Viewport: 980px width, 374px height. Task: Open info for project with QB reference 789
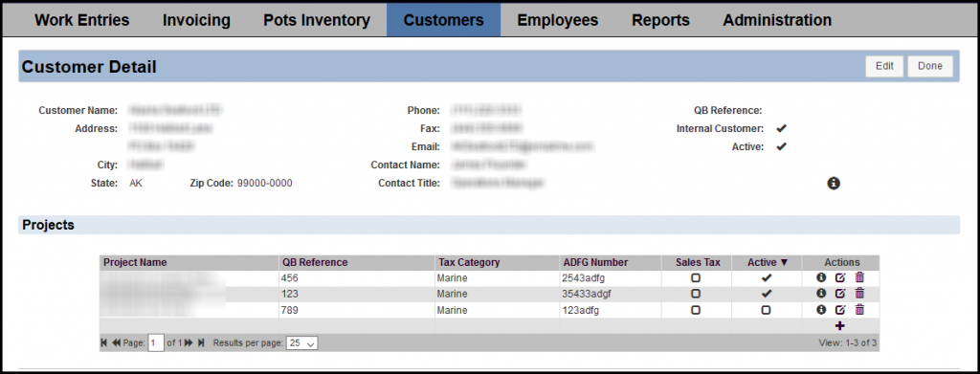pos(821,310)
